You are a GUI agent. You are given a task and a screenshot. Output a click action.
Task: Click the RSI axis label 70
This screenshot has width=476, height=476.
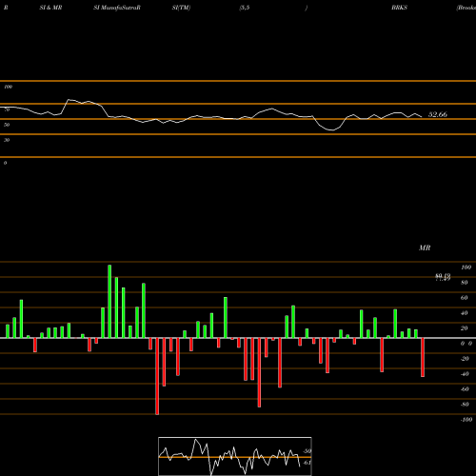click(x=7, y=109)
